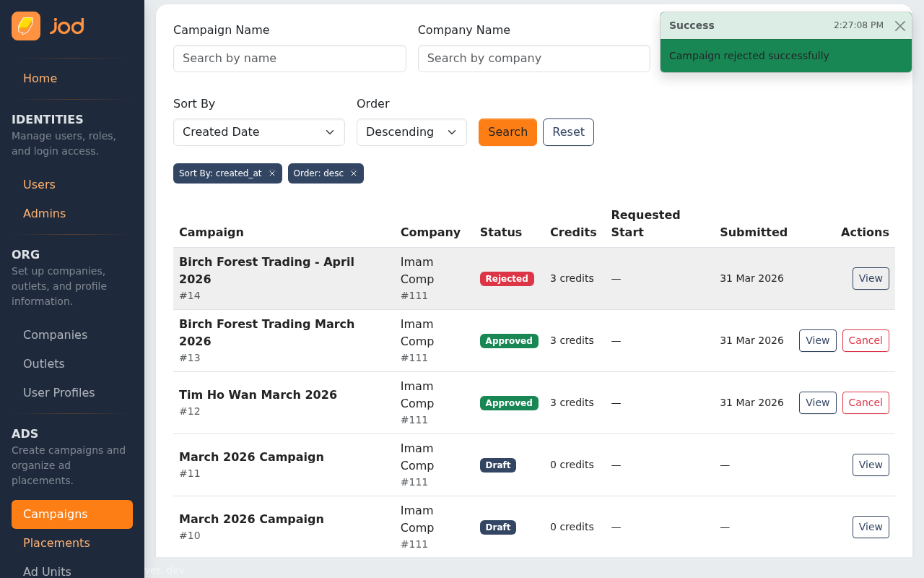
Task: Cancel the Tim Ho Wan March campaign
Action: (x=866, y=402)
